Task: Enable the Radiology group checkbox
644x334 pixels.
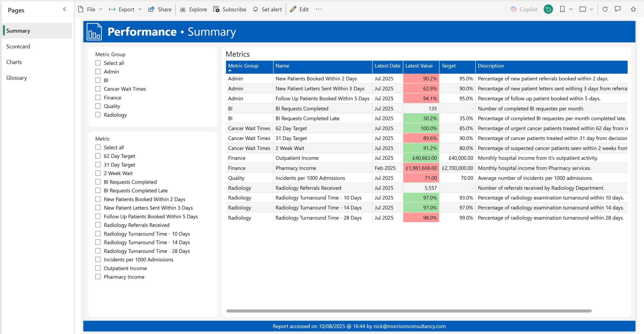Action: [x=98, y=115]
